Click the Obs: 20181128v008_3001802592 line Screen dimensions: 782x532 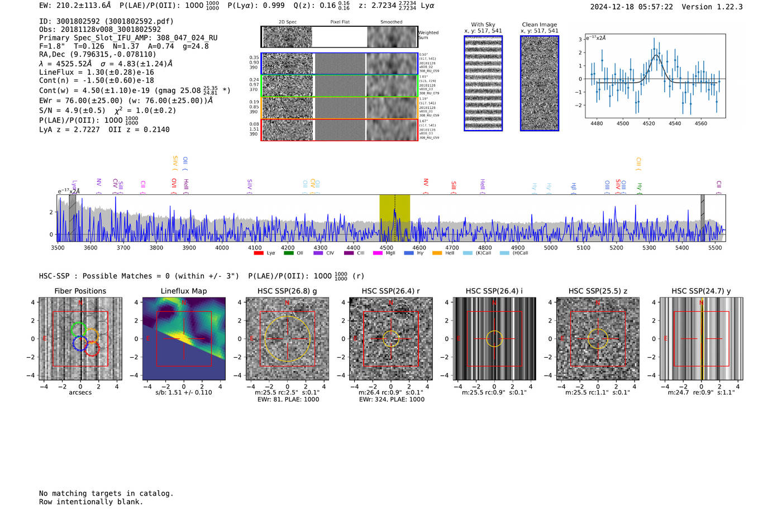(100, 30)
